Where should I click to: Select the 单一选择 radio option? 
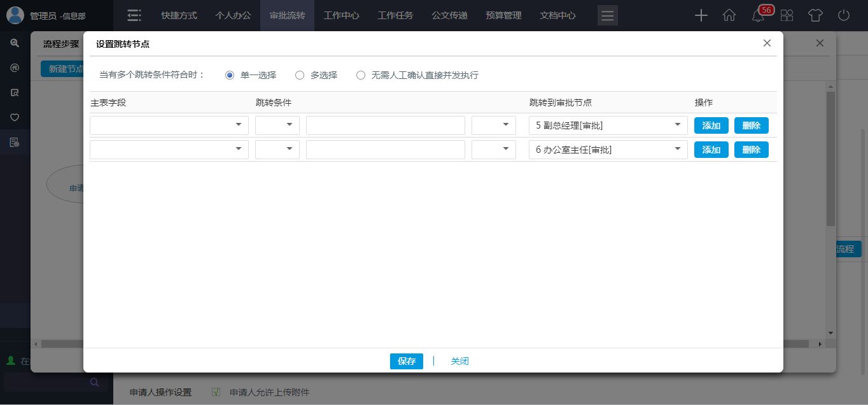230,75
